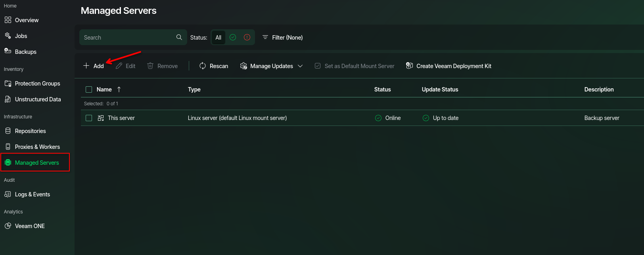Click the Manage Updates gear icon
The height and width of the screenshot is (255, 644).
click(243, 66)
